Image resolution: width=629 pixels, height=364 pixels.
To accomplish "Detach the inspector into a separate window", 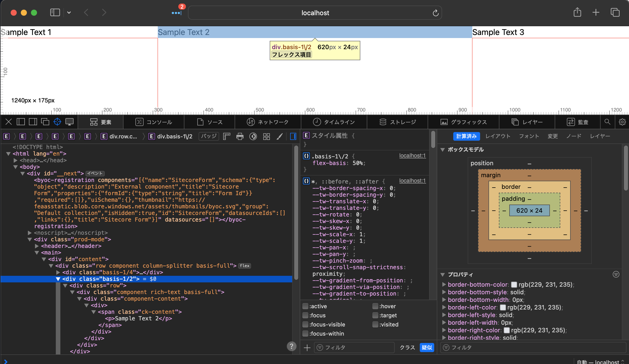I will point(45,122).
